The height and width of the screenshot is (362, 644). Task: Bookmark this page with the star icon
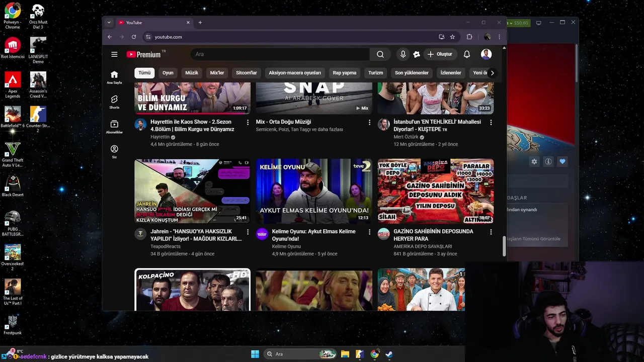tap(452, 37)
